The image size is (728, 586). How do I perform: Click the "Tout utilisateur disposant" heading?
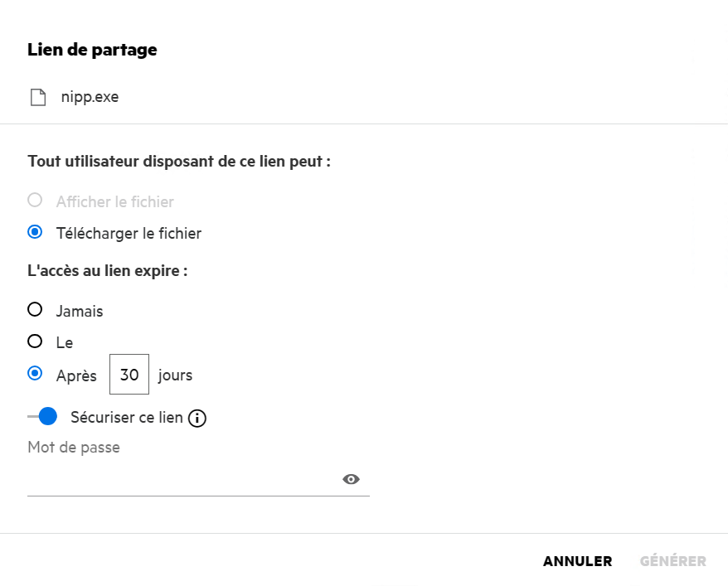179,161
